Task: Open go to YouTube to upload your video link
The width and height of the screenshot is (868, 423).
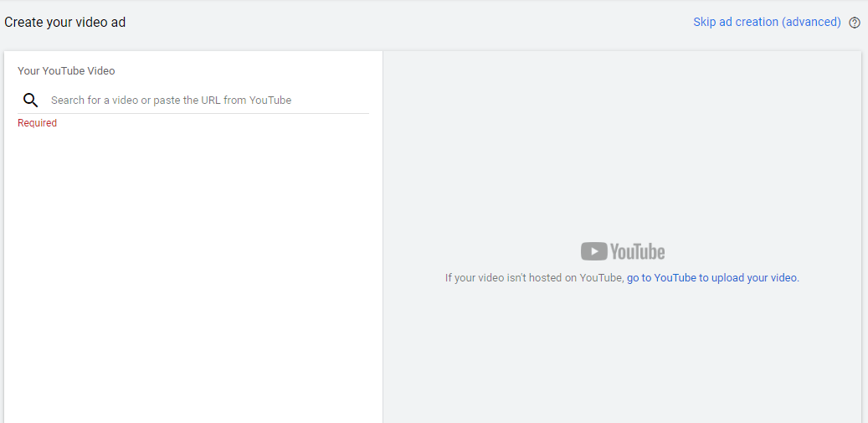Action: tap(713, 278)
